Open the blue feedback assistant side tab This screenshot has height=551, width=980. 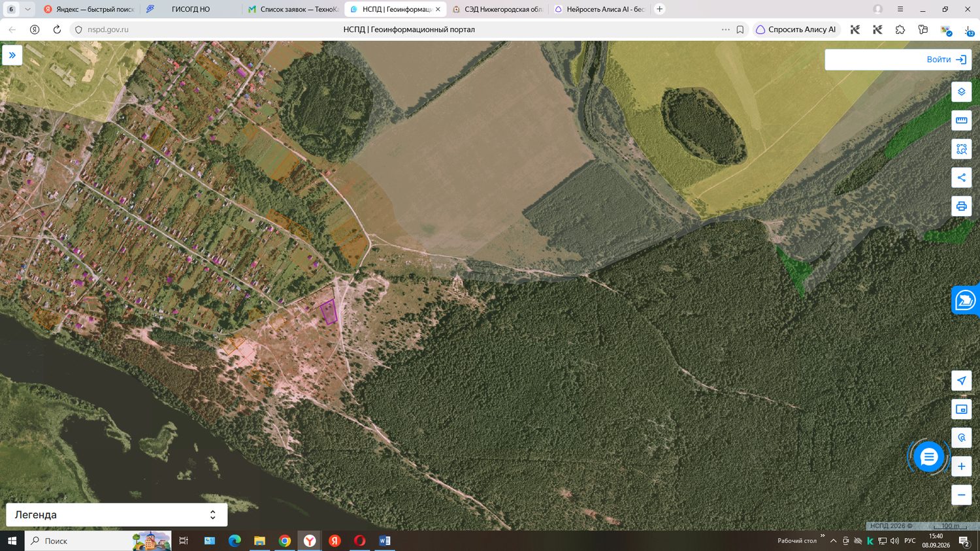coord(966,300)
